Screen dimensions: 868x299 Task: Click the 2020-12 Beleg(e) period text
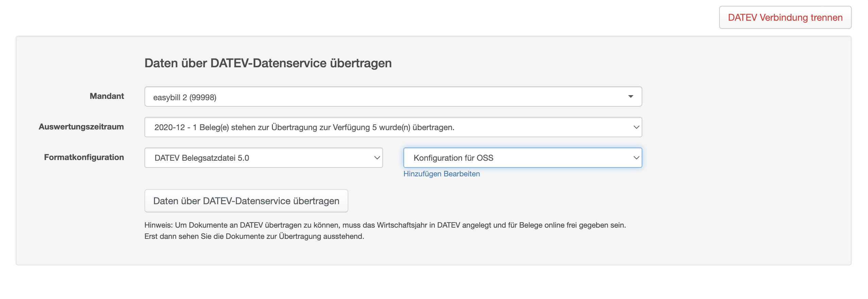pos(304,127)
